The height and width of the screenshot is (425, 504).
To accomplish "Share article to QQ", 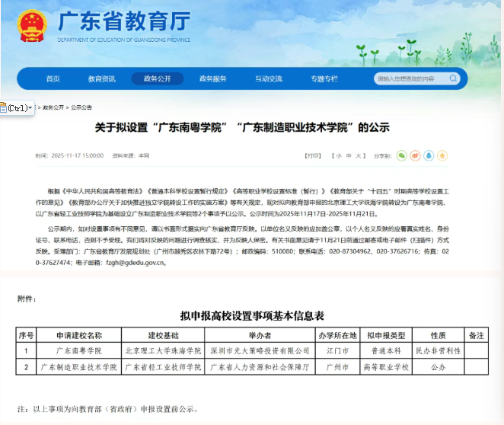I will [x=429, y=155].
